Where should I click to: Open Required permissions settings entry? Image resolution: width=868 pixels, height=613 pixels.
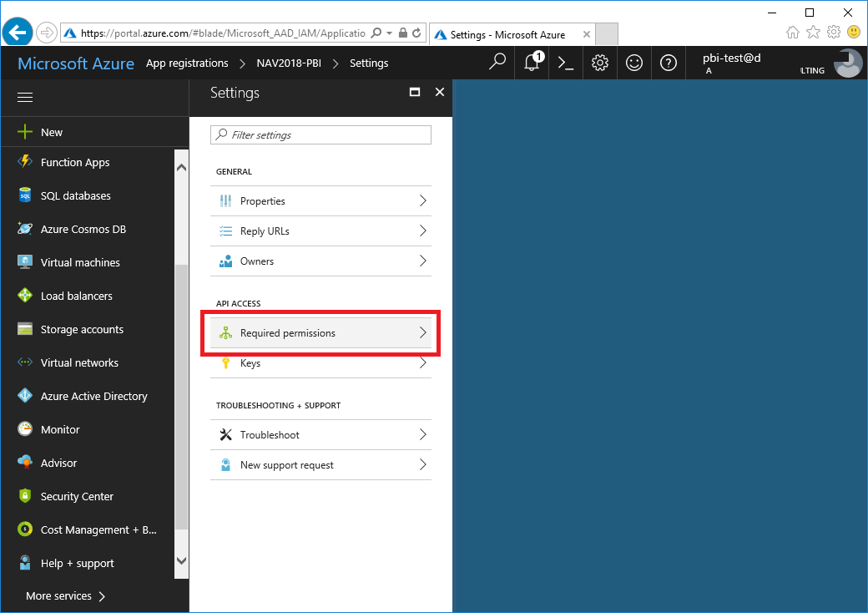(x=320, y=332)
